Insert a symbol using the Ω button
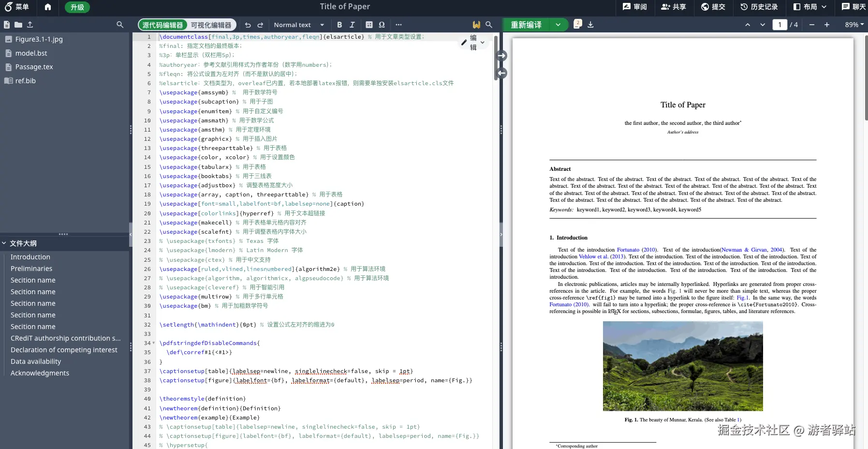868x449 pixels. click(382, 25)
